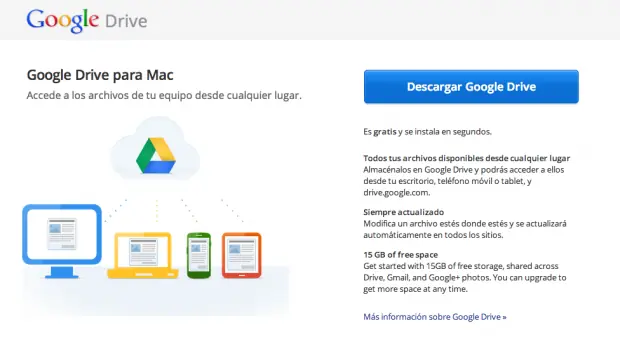Click the text Get started with 15GB of free storage
The width and height of the screenshot is (620, 361).
433,266
